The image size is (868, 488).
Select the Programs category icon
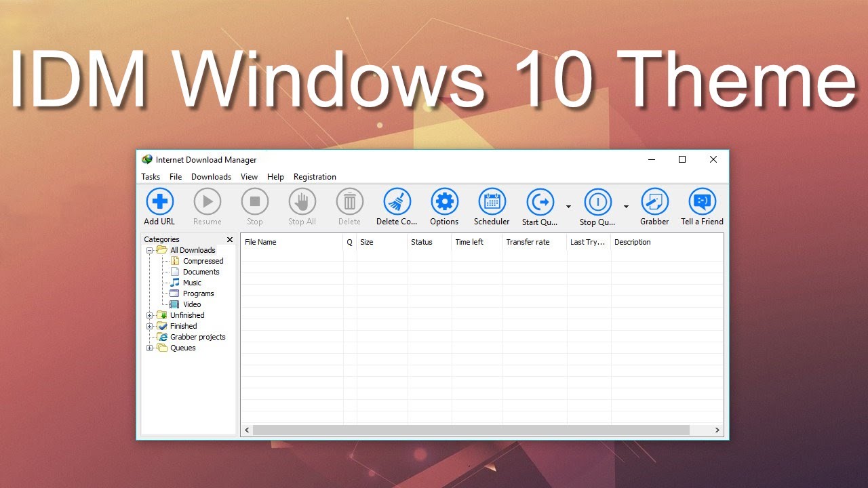tap(175, 293)
